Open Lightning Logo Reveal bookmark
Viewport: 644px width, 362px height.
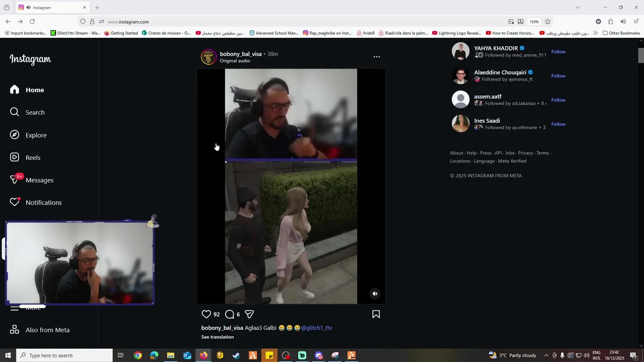456,33
